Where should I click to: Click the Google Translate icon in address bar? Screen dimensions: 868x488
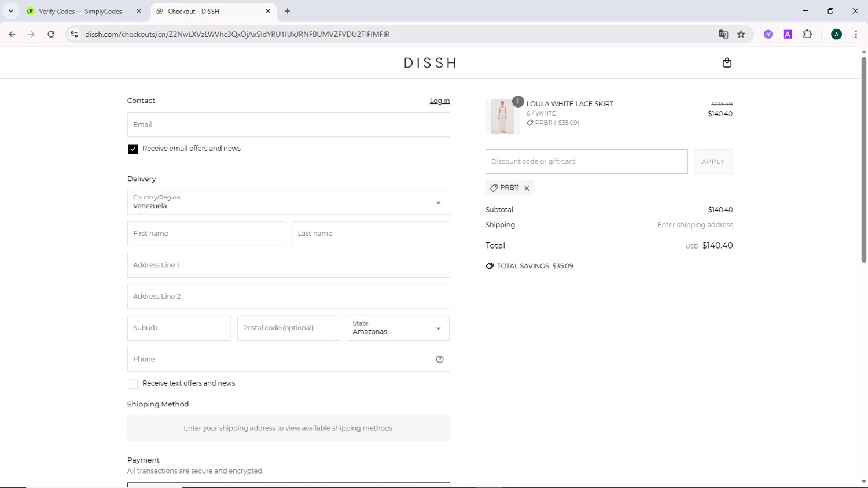(x=723, y=34)
